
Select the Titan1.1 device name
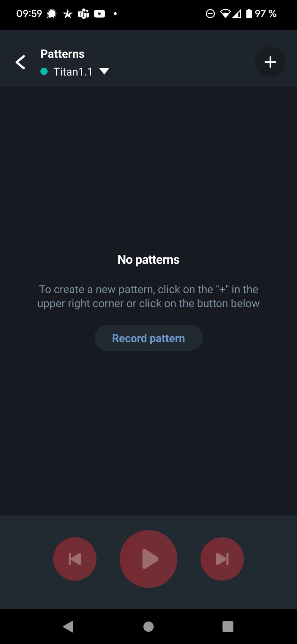point(73,72)
